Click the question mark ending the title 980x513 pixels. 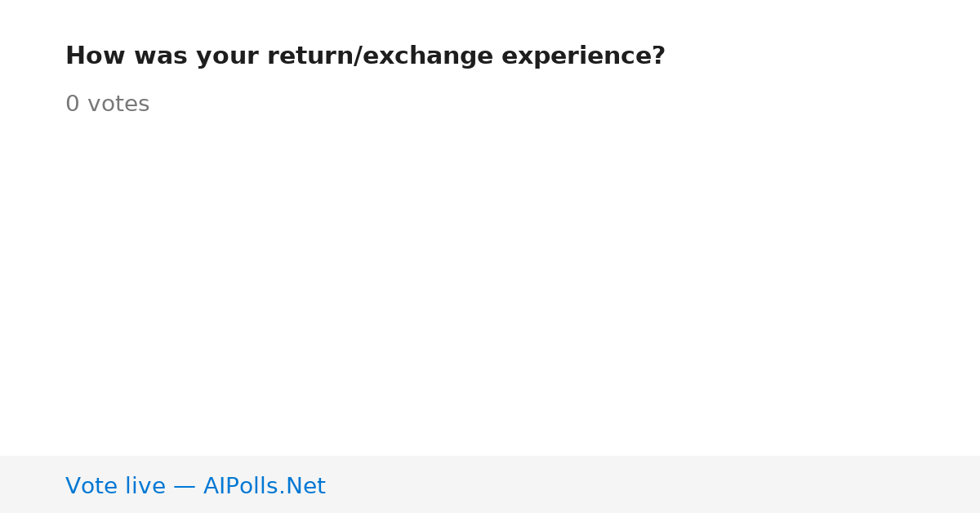[x=659, y=56]
